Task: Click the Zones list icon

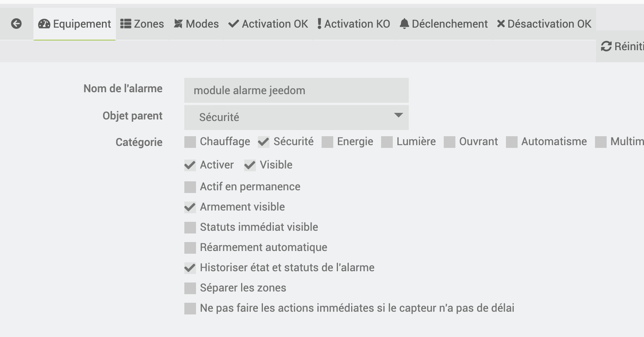Action: pyautogui.click(x=126, y=24)
